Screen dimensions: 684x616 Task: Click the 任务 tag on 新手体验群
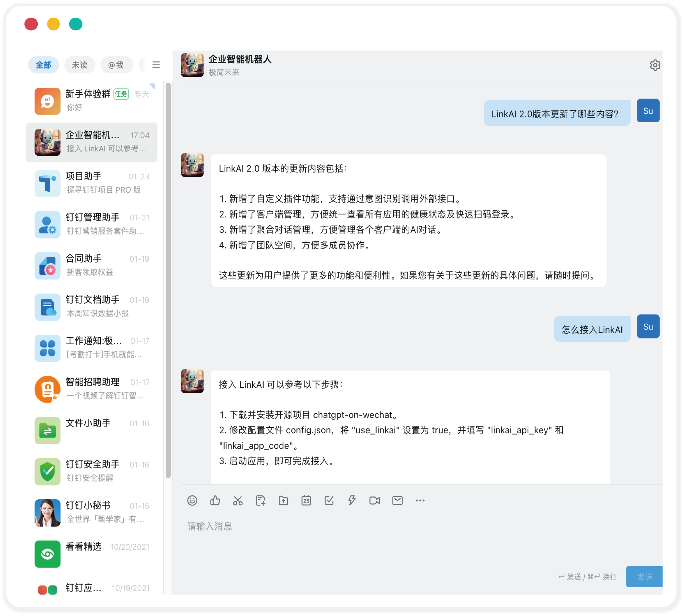tap(121, 94)
